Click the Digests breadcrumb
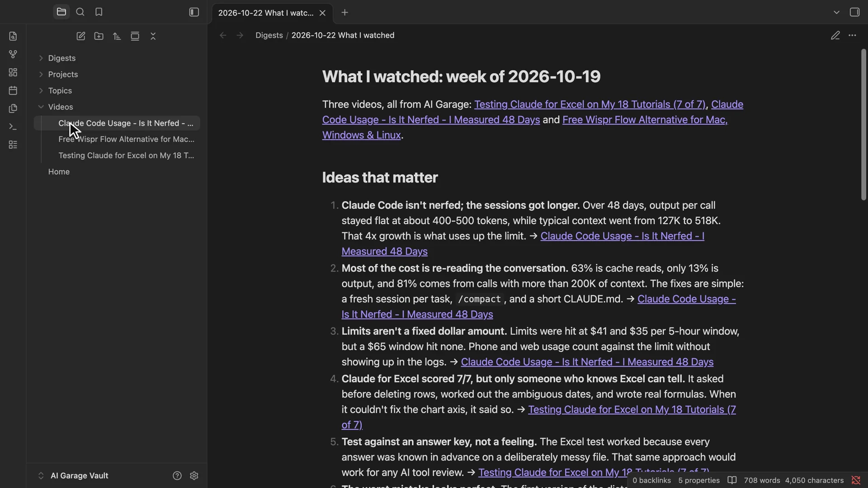 (269, 35)
